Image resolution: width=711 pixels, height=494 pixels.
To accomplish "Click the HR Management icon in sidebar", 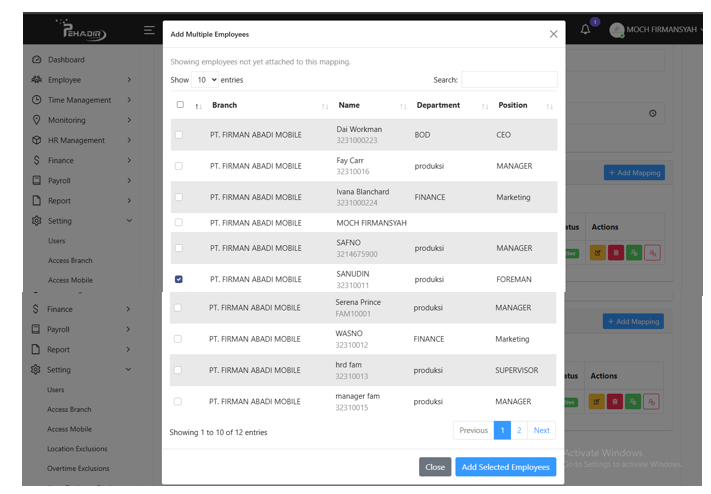I will 37,140.
